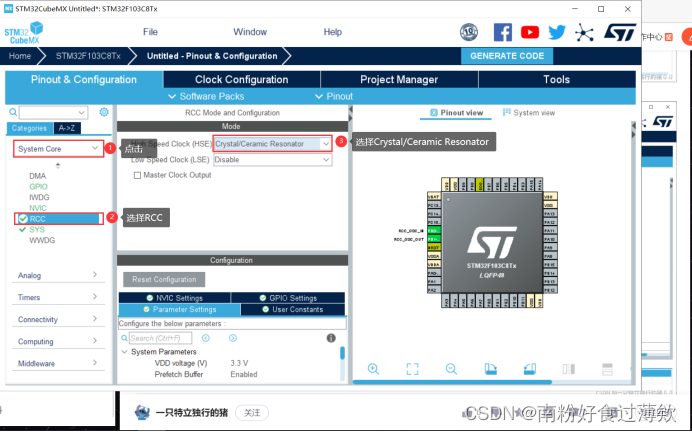This screenshot has height=432, width=692.
Task: Collapse the System Parameters group
Action: pyautogui.click(x=124, y=352)
